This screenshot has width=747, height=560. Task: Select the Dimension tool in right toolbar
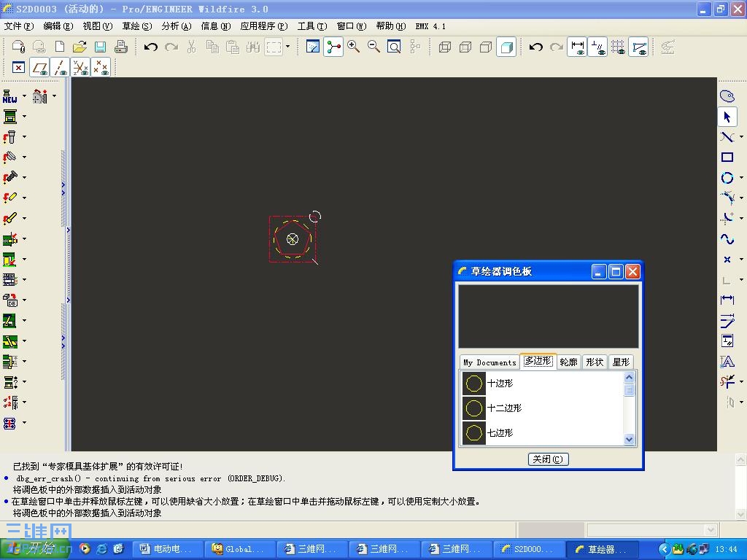pyautogui.click(x=727, y=300)
